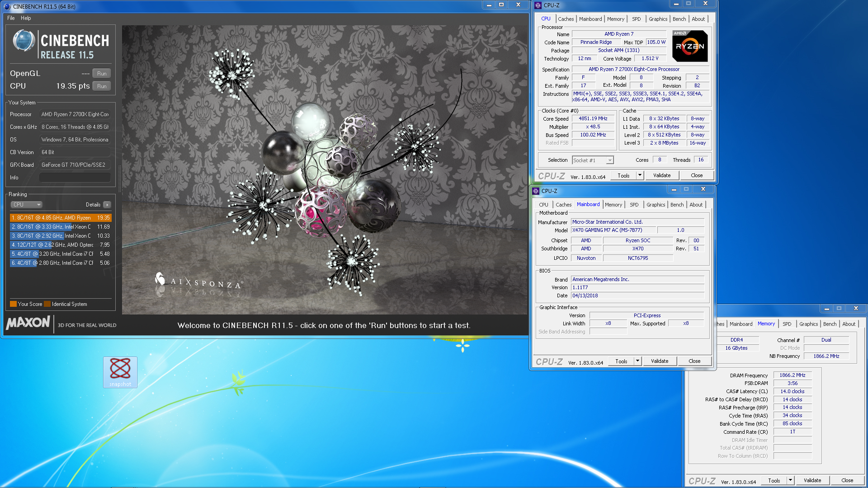Click the Mainboard CPU-Z window title icon
This screenshot has width=868, height=488.
click(x=536, y=191)
